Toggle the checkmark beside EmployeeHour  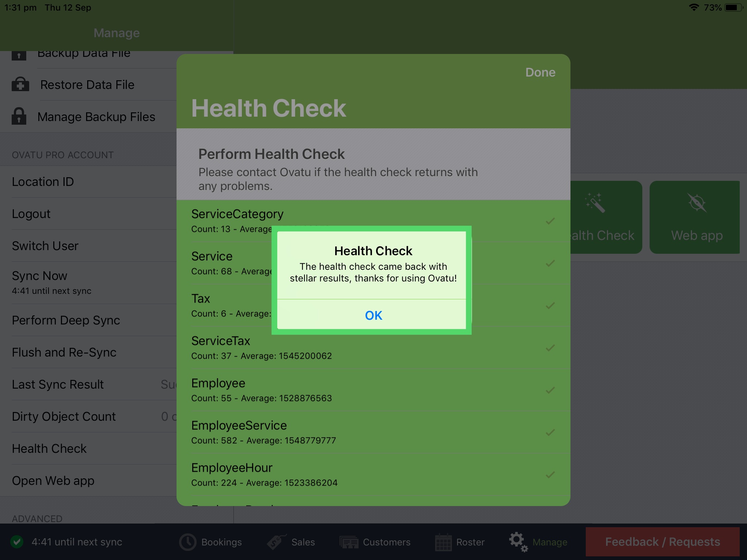point(550,475)
